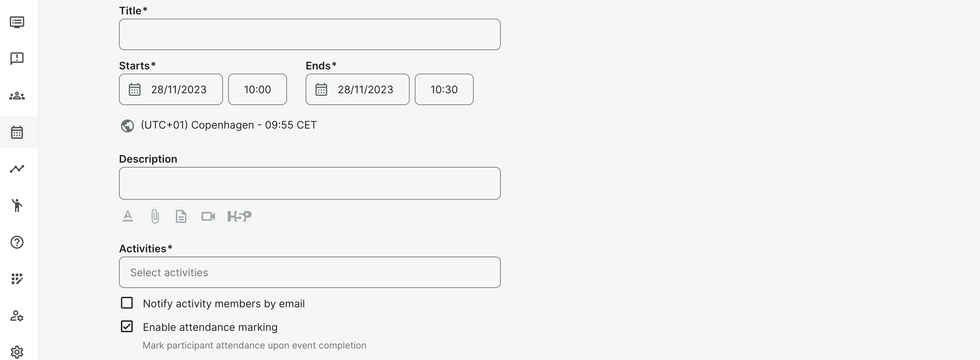This screenshot has width=980, height=360.
Task: Click the document file icon under Description
Action: tap(181, 216)
